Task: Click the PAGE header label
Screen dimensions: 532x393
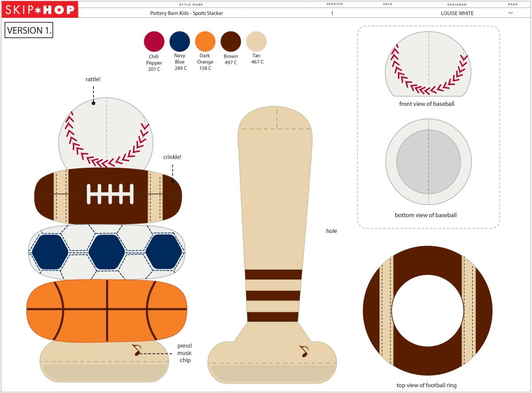Action: 512,4
